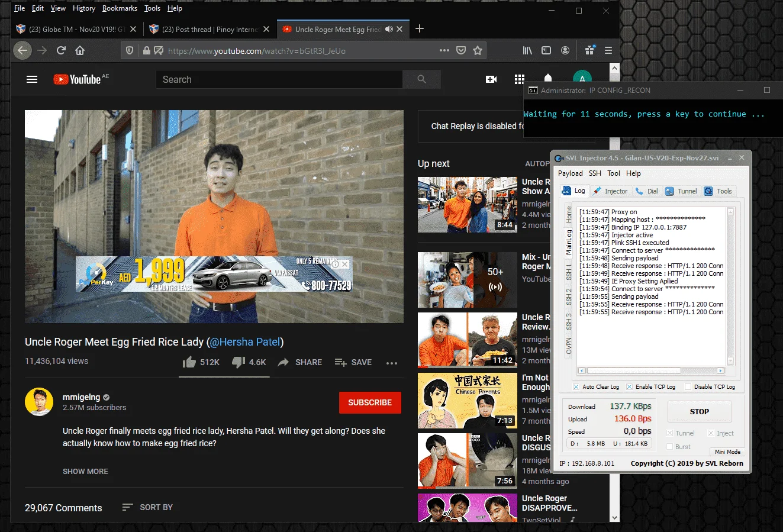The width and height of the screenshot is (783, 532).
Task: Open tracking protection shield in address bar
Action: 130,51
